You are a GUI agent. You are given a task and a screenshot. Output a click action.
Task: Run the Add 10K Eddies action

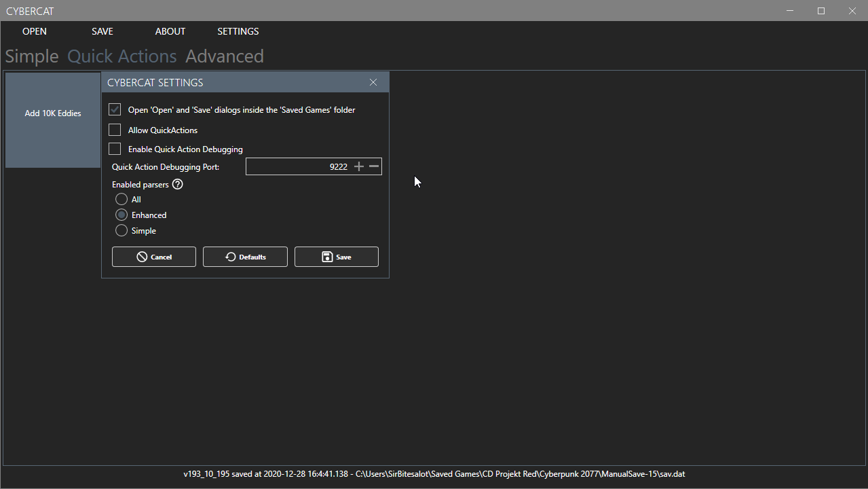click(53, 120)
